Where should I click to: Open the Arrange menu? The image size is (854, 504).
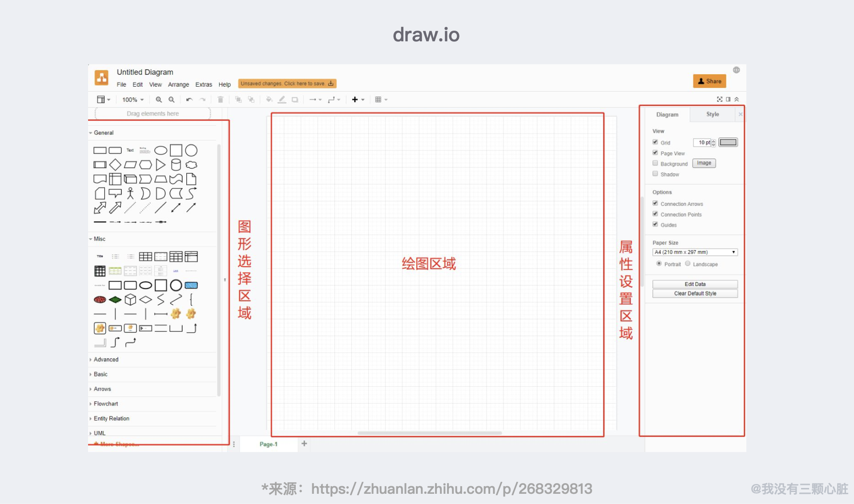178,84
